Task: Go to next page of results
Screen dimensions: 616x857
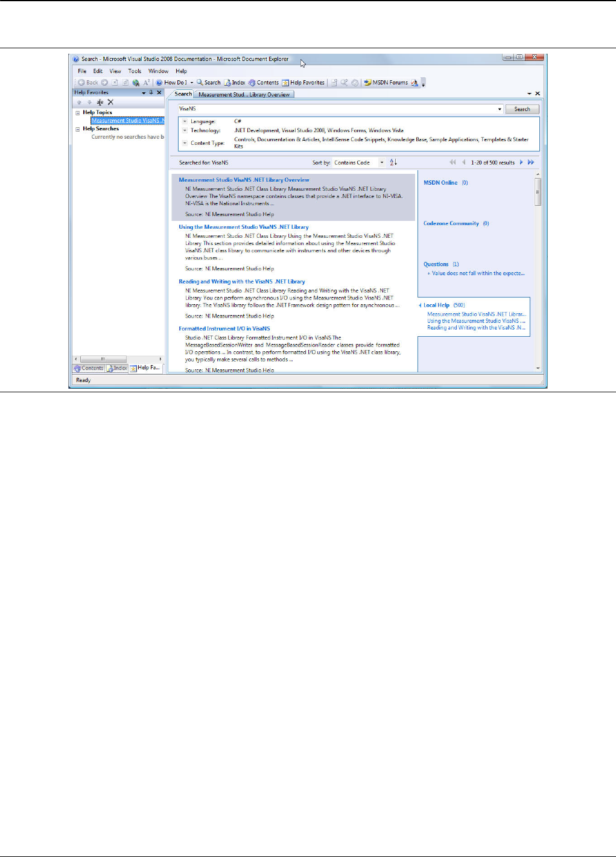Action: pyautogui.click(x=521, y=162)
